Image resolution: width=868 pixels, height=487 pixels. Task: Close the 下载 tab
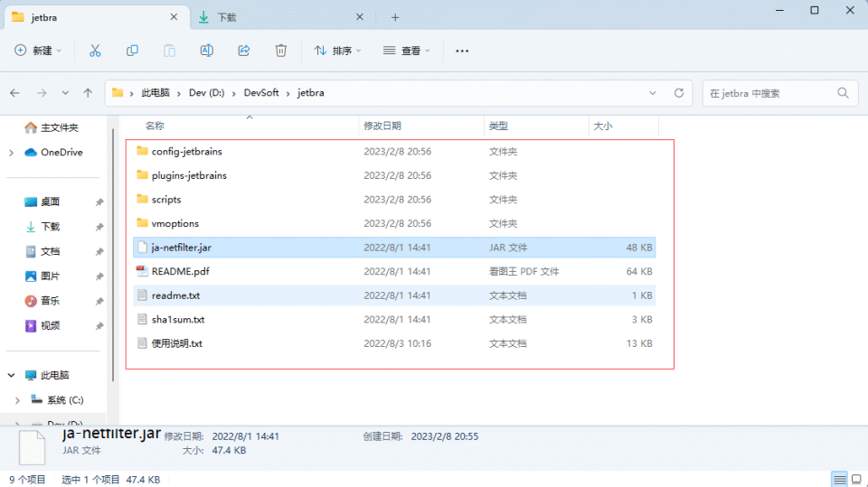359,17
